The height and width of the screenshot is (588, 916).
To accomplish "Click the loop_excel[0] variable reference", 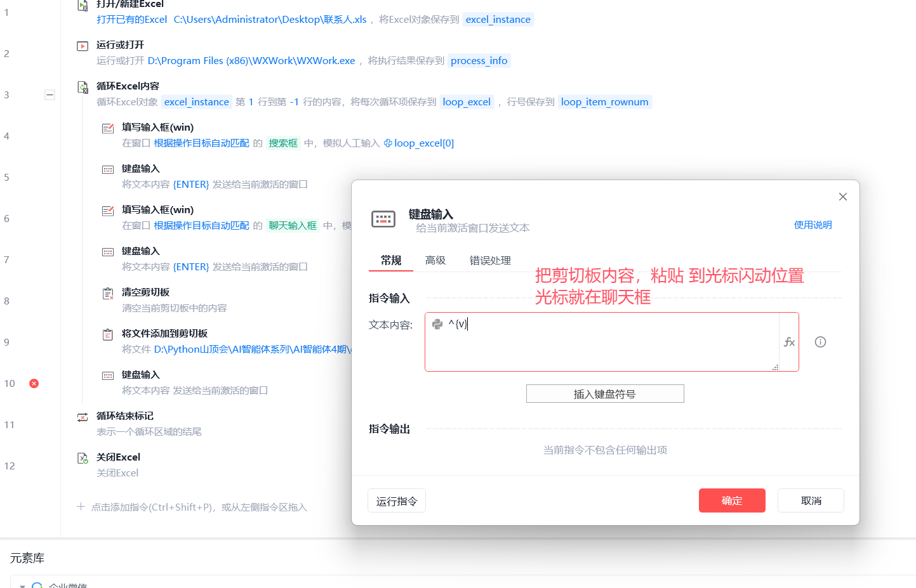I will click(419, 143).
